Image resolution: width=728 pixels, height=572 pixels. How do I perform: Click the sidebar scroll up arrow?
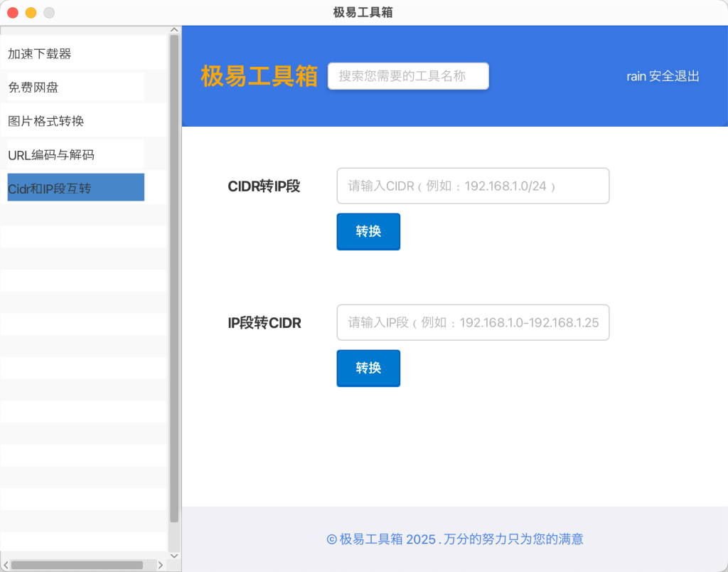[x=174, y=30]
